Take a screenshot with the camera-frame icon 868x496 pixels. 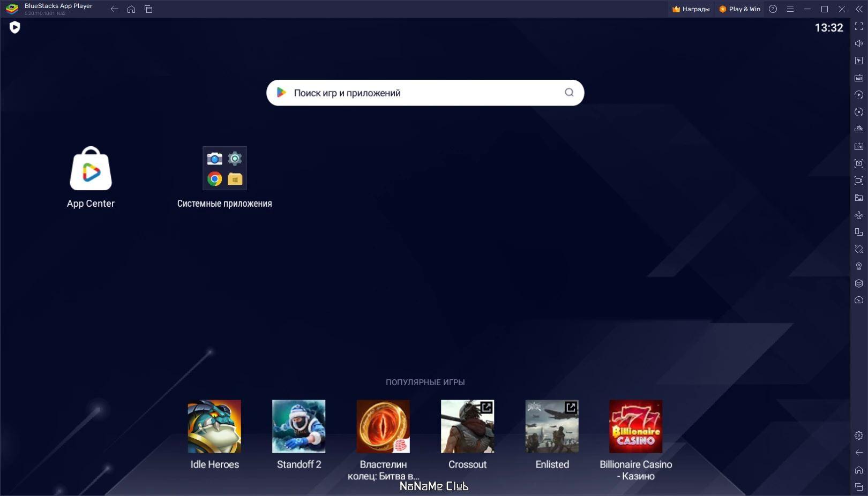coord(859,163)
